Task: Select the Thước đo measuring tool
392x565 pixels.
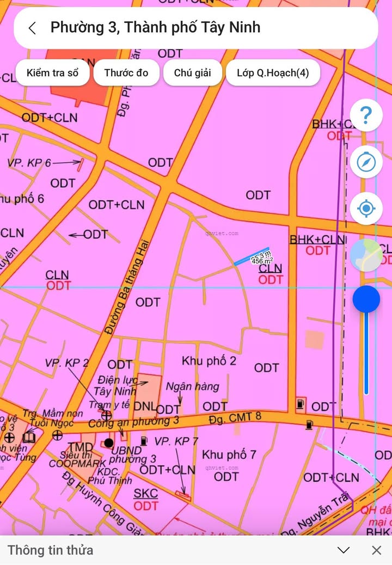Action: point(126,73)
